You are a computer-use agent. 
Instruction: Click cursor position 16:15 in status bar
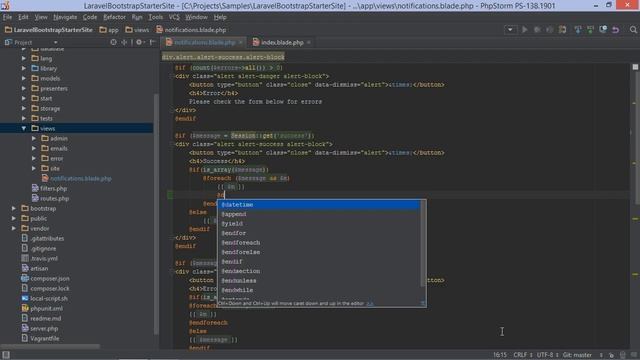(500, 355)
